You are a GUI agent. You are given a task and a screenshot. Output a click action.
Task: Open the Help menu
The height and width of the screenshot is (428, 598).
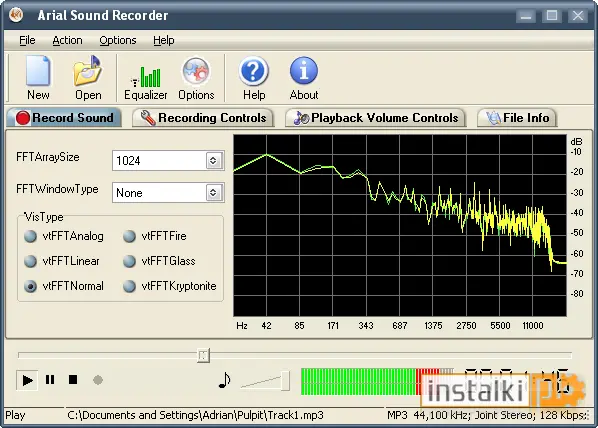pyautogui.click(x=164, y=40)
